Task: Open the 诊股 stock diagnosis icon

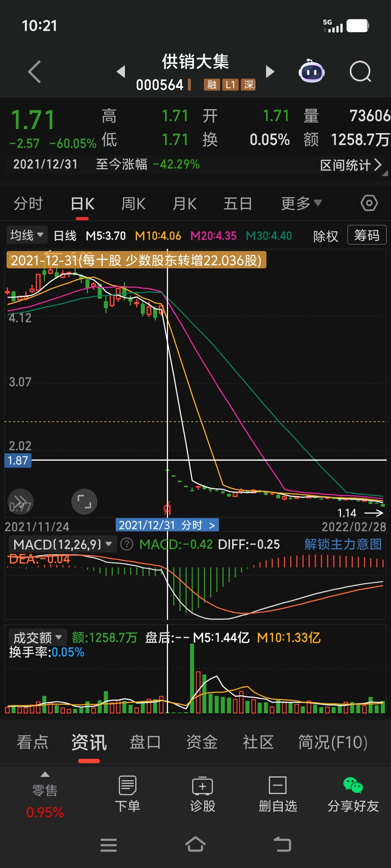Action: click(x=203, y=794)
